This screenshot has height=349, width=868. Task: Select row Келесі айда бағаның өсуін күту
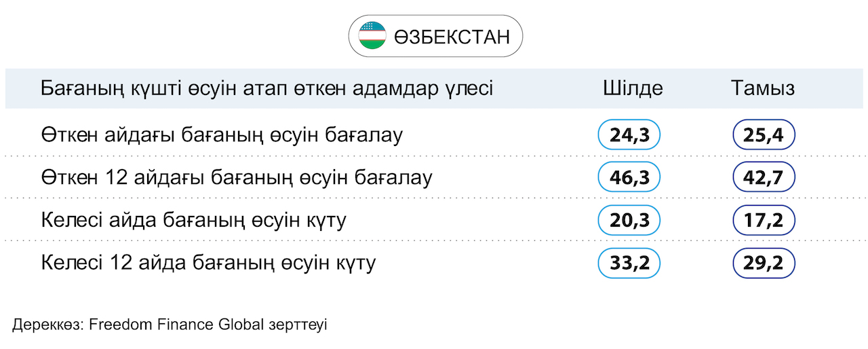434,220
